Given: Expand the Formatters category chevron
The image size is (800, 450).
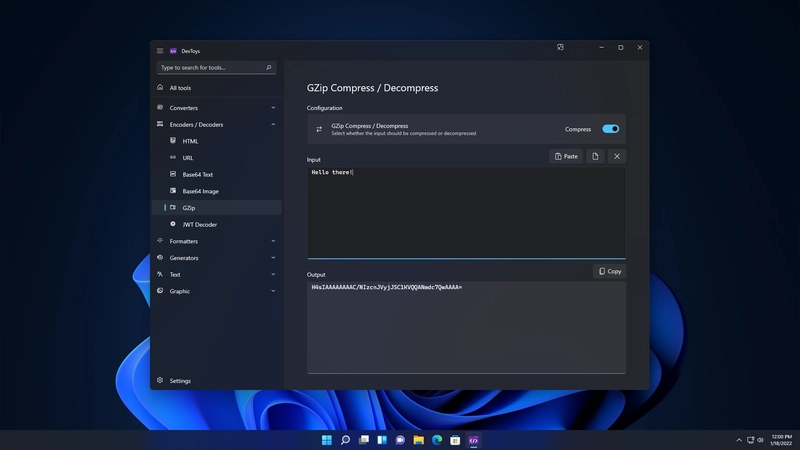Looking at the screenshot, I should (x=273, y=241).
